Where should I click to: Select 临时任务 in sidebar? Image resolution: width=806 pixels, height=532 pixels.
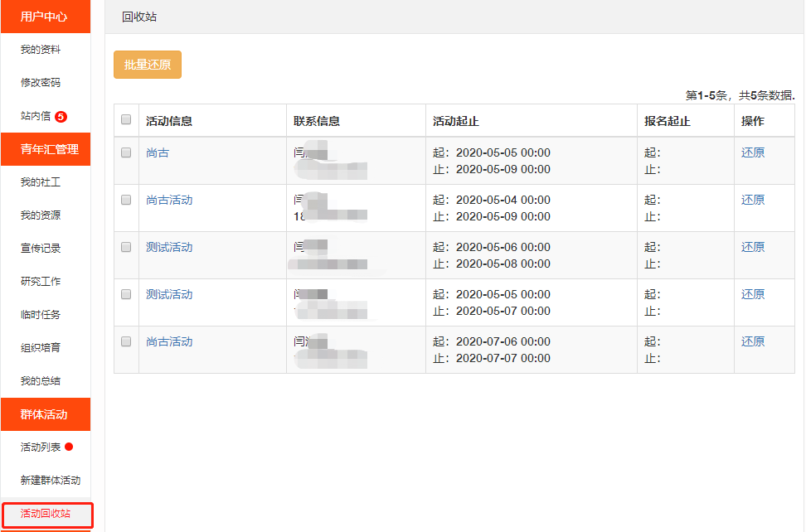point(41,315)
